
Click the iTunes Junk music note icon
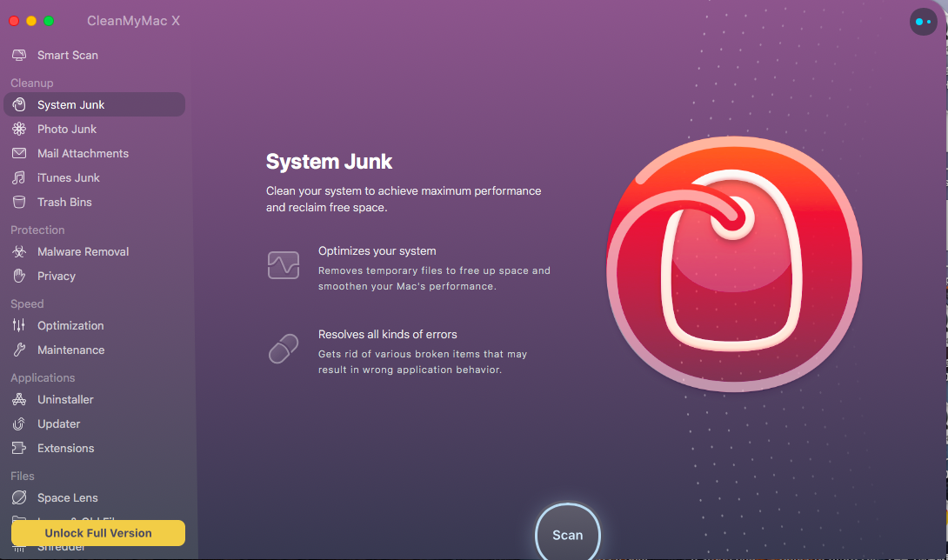tap(19, 177)
